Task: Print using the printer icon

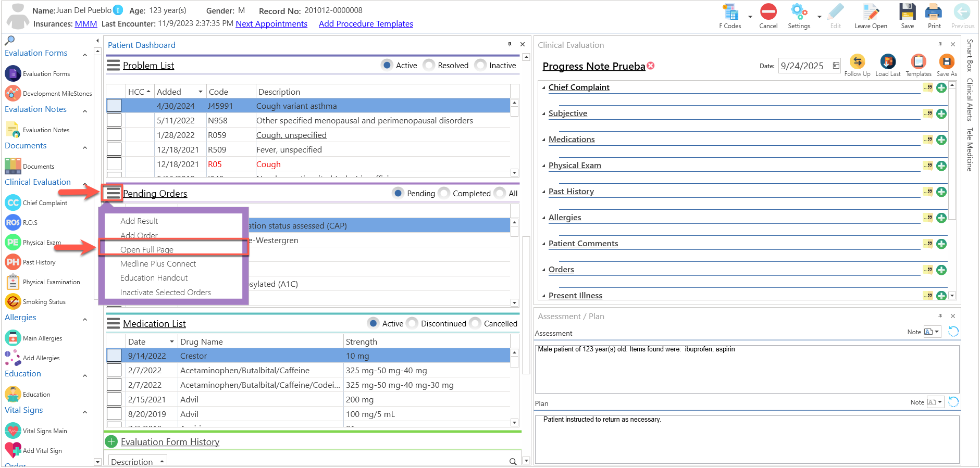Action: [934, 11]
